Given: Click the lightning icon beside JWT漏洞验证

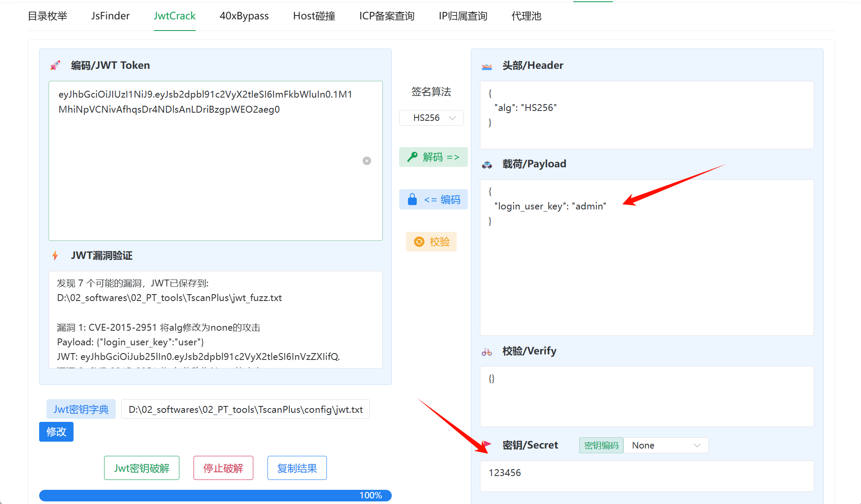Looking at the screenshot, I should 55,256.
